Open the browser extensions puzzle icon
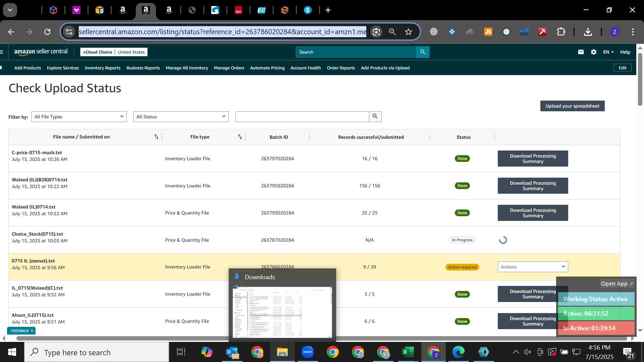The image size is (644, 362). coord(561,32)
